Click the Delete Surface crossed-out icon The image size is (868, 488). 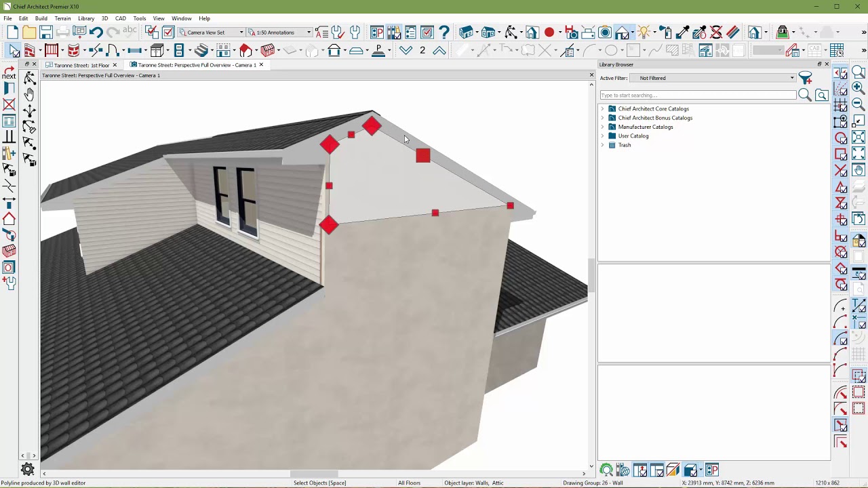(716, 33)
